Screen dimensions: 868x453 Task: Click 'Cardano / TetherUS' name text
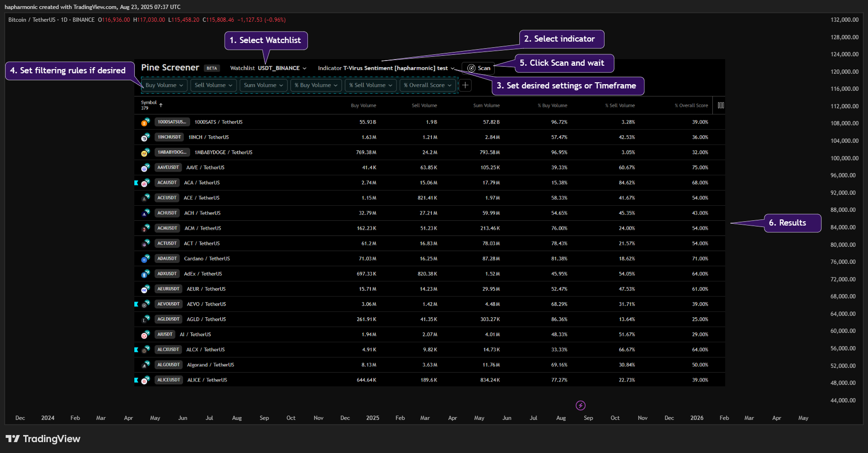click(x=207, y=258)
